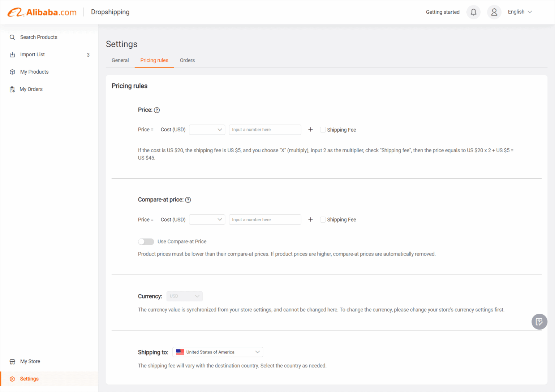
Task: Click the Price multiplier input field
Action: (x=265, y=129)
